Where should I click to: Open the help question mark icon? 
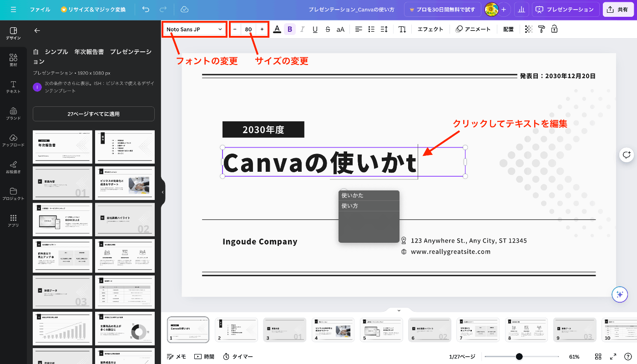click(x=628, y=357)
